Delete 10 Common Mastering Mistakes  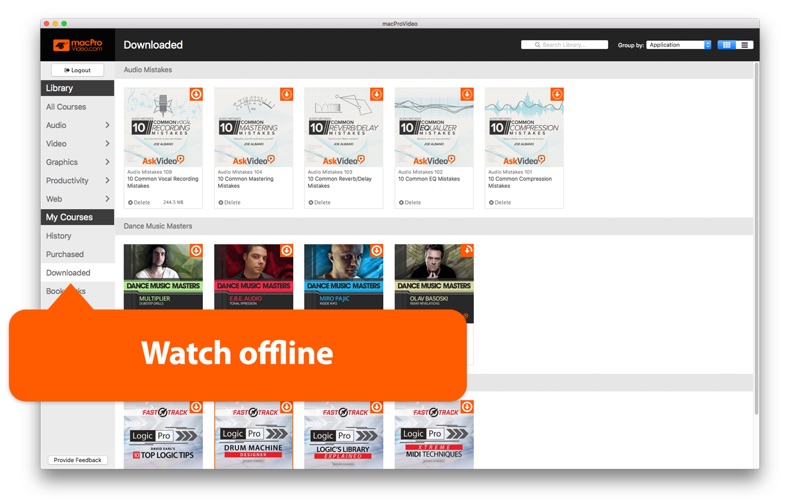229,203
